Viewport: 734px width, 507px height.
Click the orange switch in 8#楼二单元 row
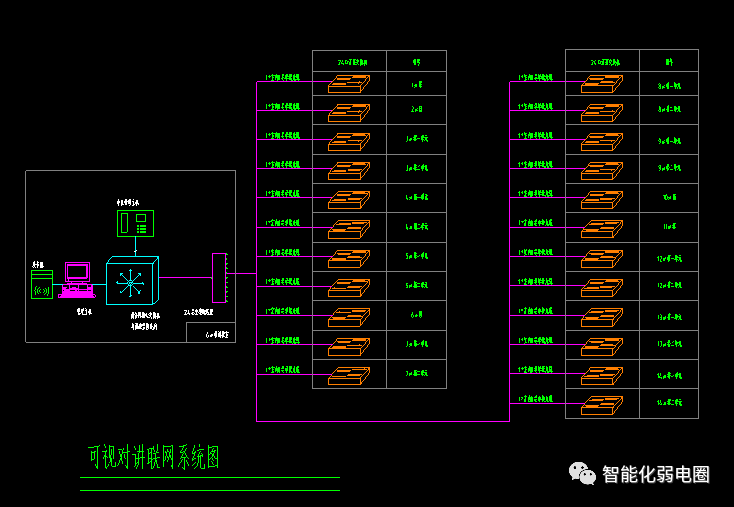[x=602, y=113]
